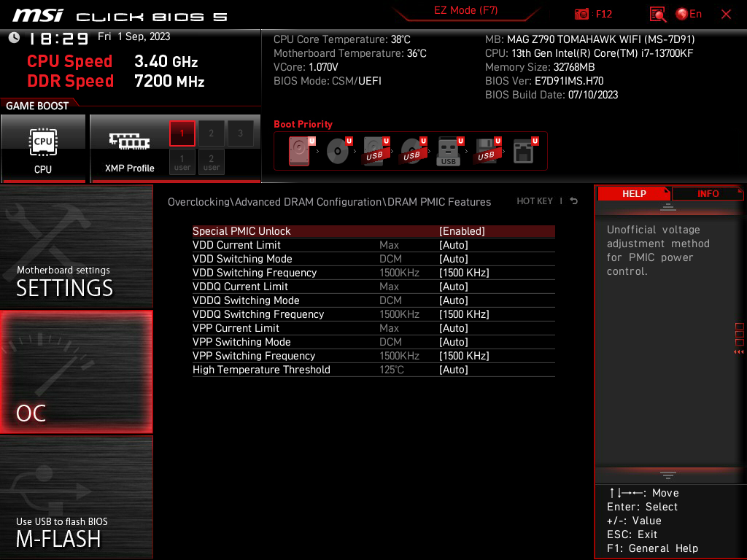Open VPP Switching Mode Auto setting
747x560 pixels.
454,341
